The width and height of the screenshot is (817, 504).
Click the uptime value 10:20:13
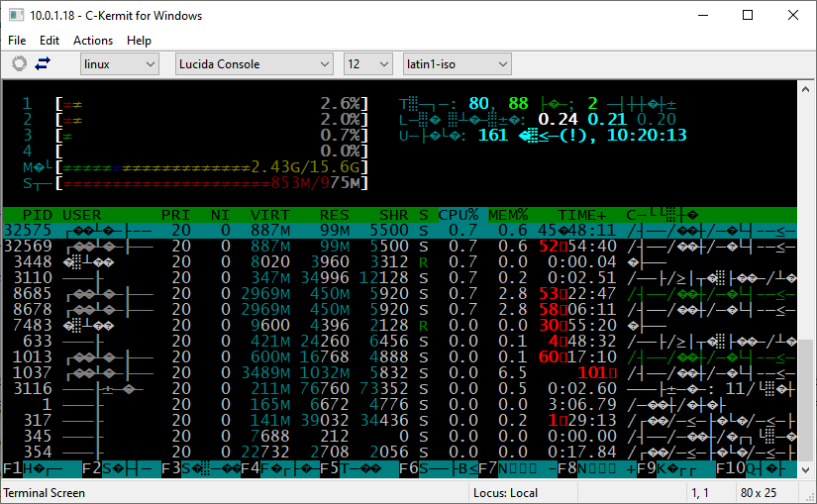tap(647, 136)
